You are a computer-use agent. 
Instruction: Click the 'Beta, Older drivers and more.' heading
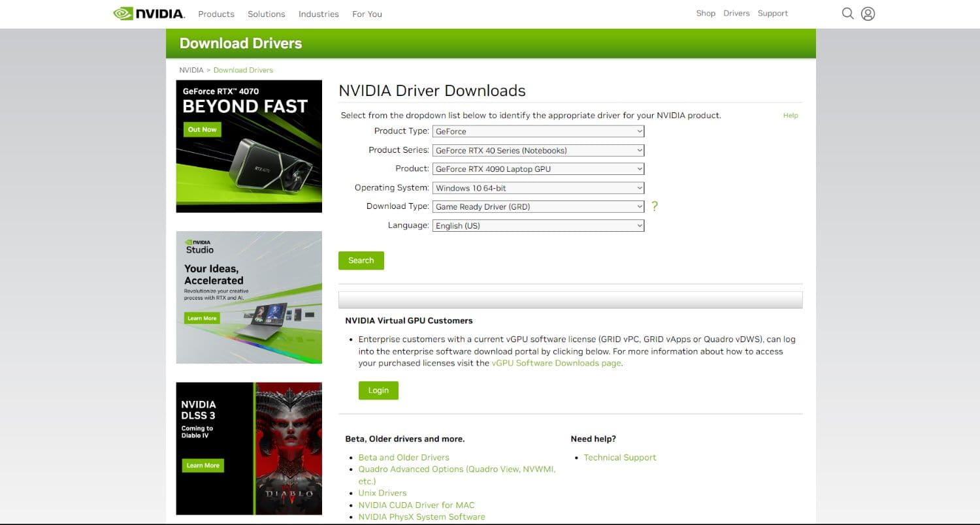coord(405,439)
